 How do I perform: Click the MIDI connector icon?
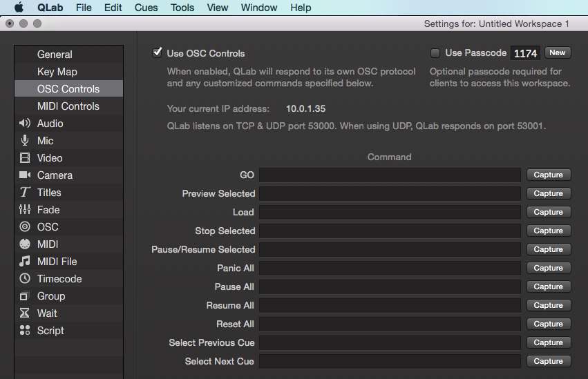[25, 244]
